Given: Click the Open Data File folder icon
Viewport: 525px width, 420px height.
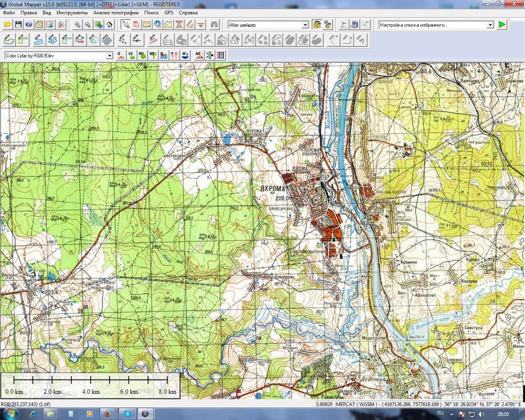Looking at the screenshot, I should pos(8,25).
